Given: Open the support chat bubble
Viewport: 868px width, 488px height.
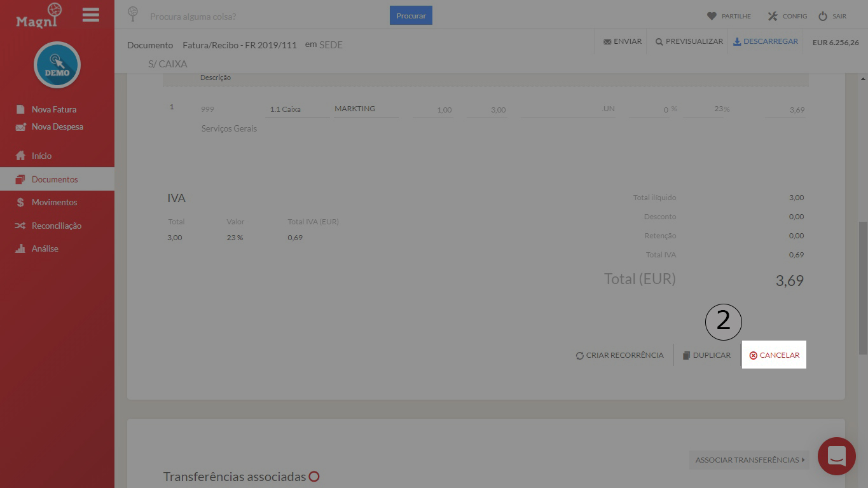Looking at the screenshot, I should pos(836,456).
